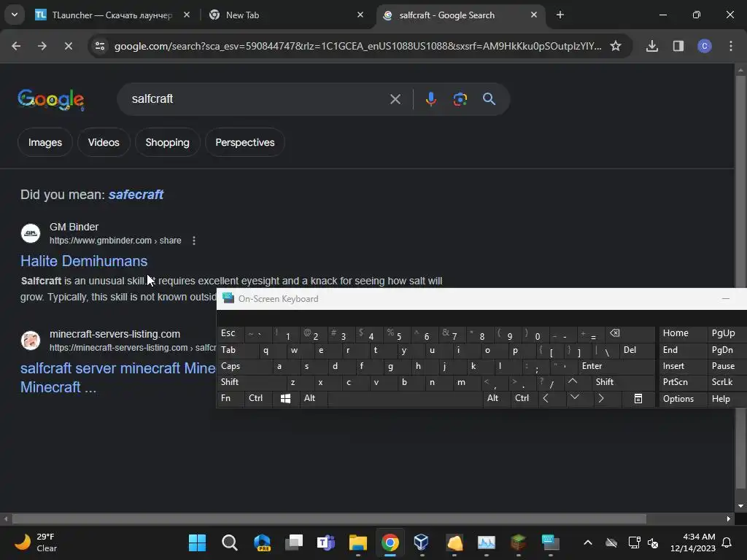Clear the salfcraft search query
The width and height of the screenshot is (747, 560).
coord(395,99)
